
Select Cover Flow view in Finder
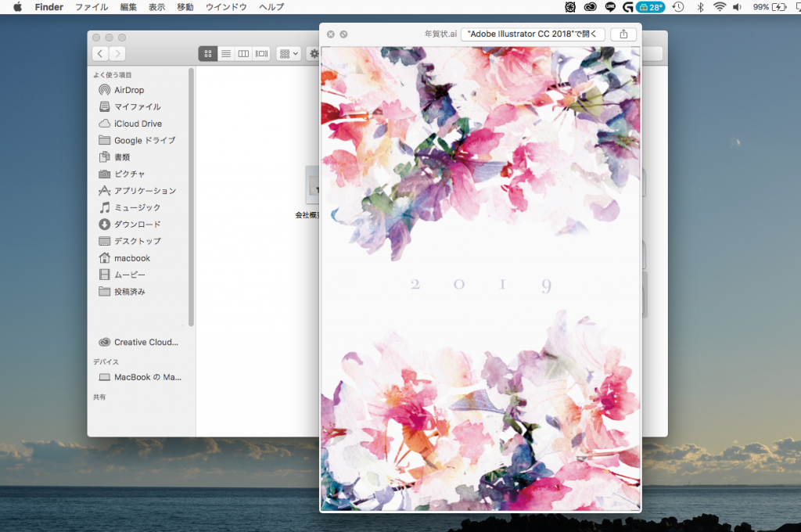(x=261, y=53)
